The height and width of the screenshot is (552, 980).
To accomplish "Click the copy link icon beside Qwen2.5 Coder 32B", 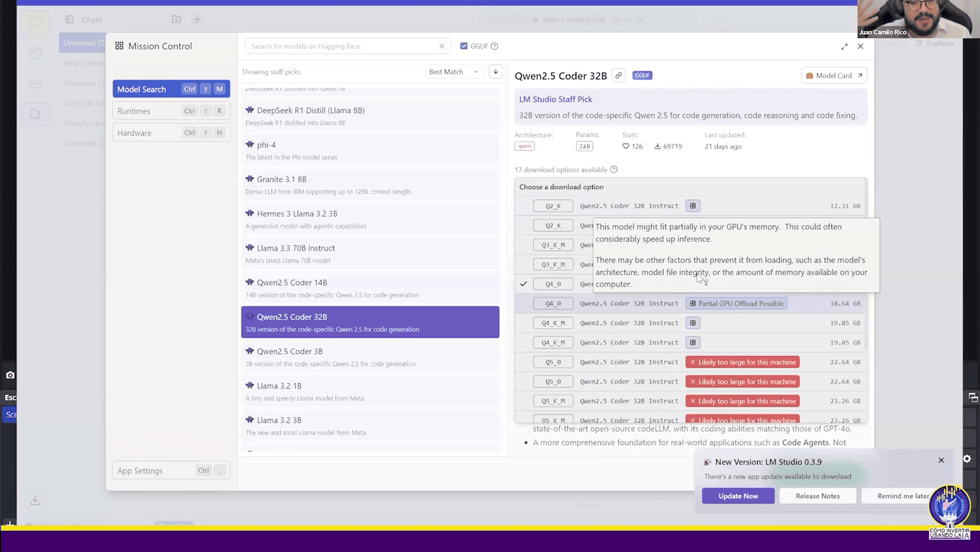I will click(618, 76).
